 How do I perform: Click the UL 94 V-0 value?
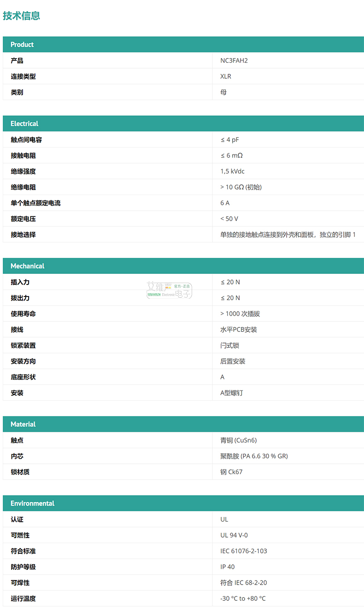pos(234,535)
